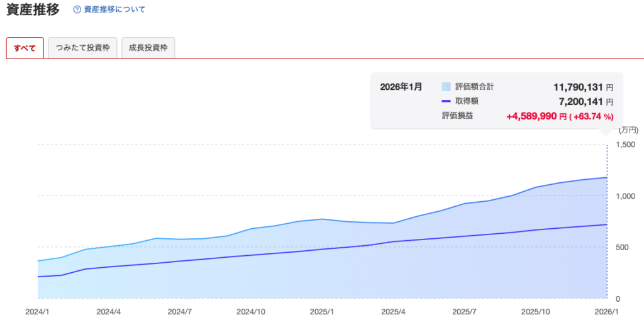This screenshot has height=325, width=644.
Task: Click the 11,790,131 円 total valuation figure
Action: [x=582, y=87]
